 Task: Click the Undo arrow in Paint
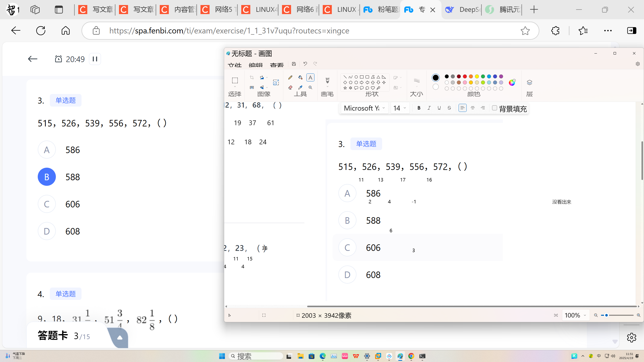click(x=305, y=64)
